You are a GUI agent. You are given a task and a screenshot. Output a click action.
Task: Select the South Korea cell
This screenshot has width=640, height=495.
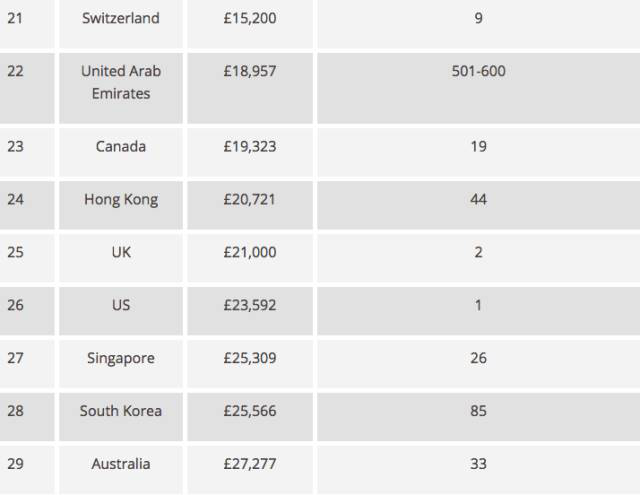point(121,411)
